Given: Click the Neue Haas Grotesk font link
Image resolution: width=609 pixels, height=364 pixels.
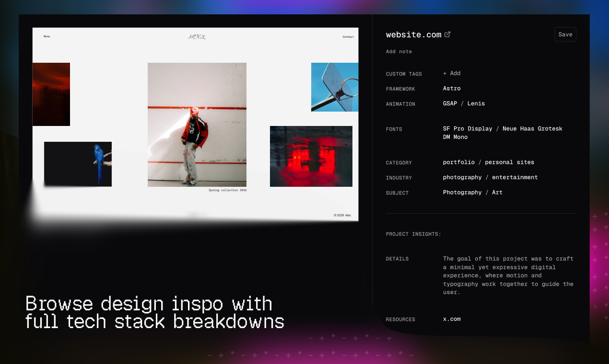Looking at the screenshot, I should (532, 128).
